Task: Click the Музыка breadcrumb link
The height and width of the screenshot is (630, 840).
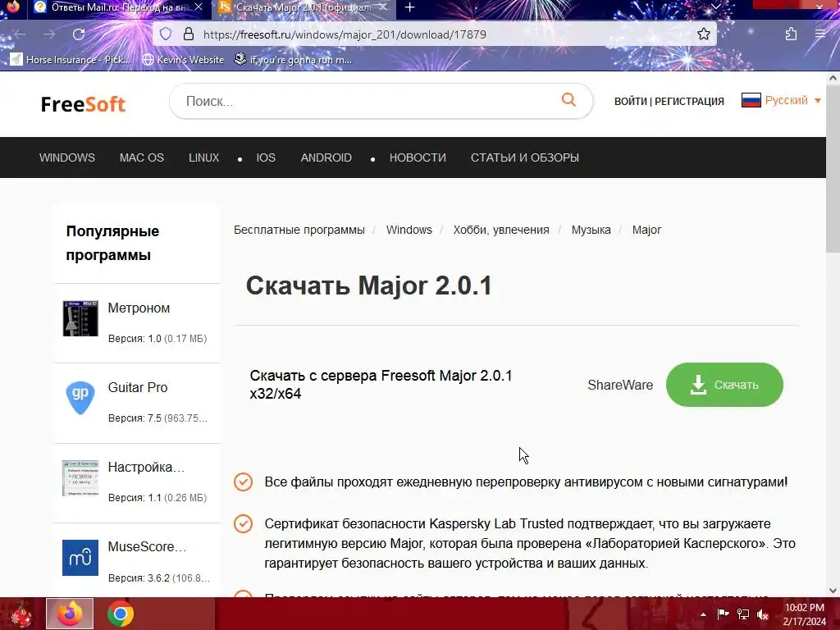Action: point(591,230)
